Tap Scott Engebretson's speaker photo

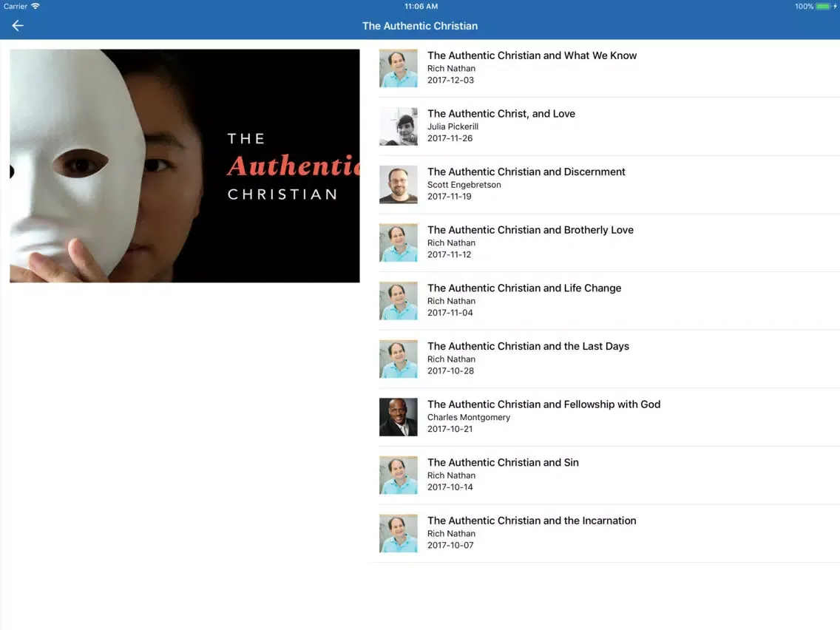pyautogui.click(x=398, y=184)
